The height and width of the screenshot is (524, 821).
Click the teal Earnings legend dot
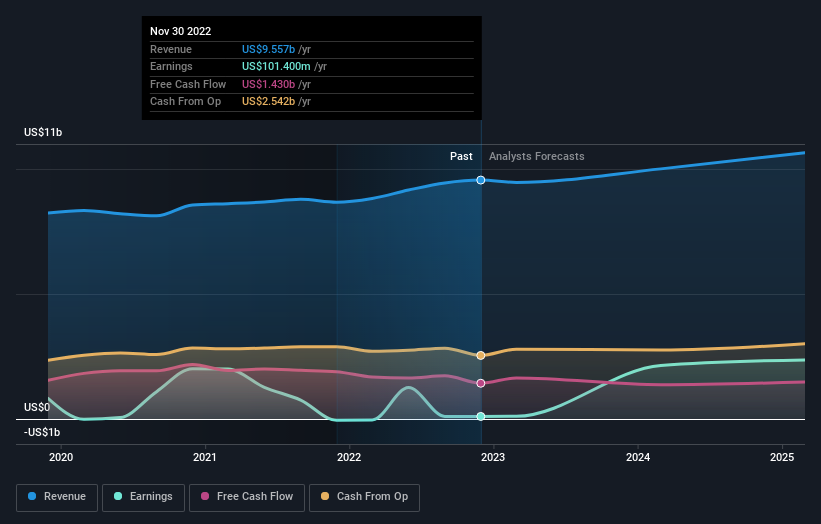[118, 496]
